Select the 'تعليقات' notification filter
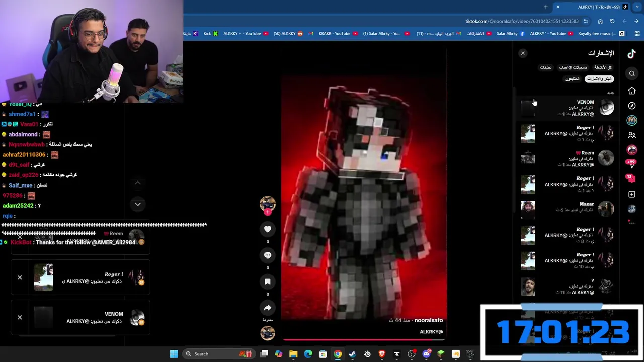Screen dimensions: 644x362 click(546, 67)
